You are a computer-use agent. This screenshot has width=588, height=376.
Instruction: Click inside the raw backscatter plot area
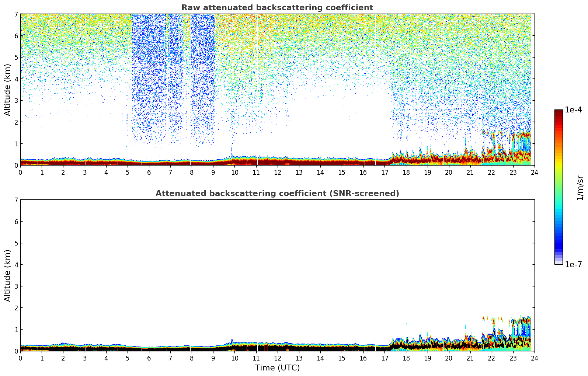tap(277, 90)
